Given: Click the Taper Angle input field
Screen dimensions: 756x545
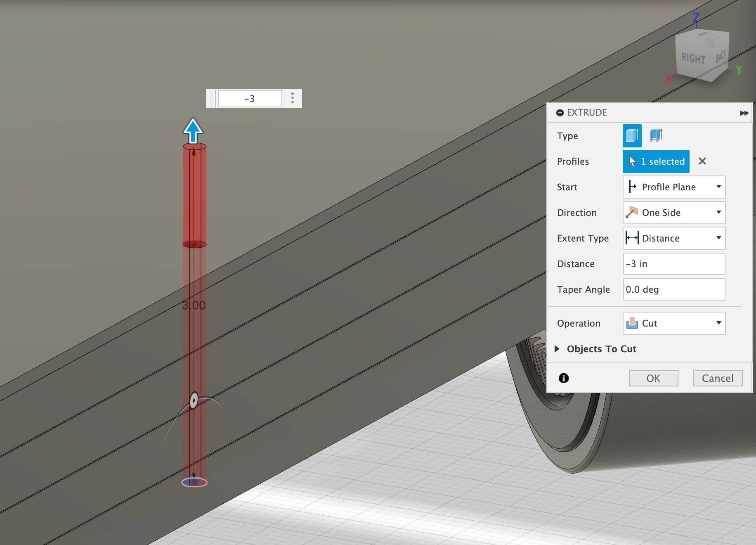Looking at the screenshot, I should click(674, 289).
